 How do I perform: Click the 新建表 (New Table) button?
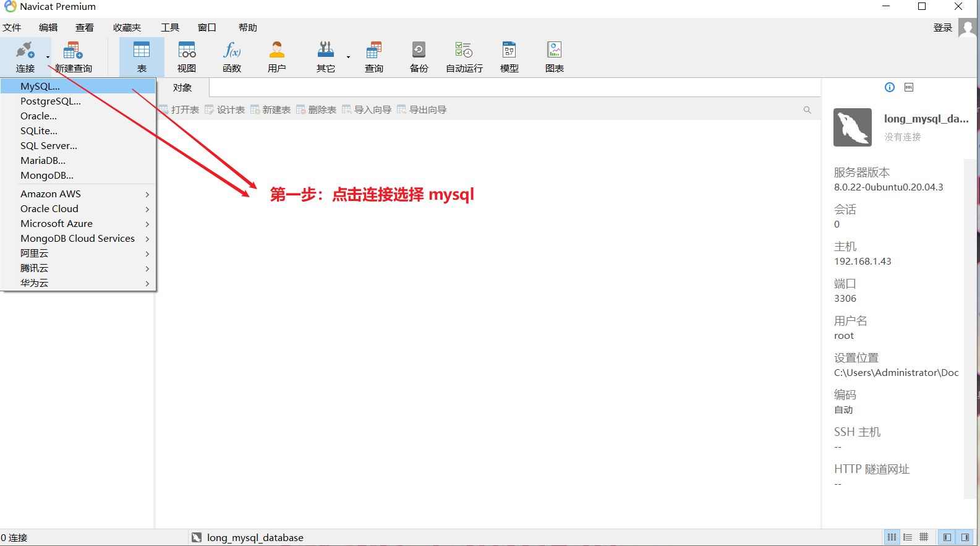pyautogui.click(x=271, y=110)
